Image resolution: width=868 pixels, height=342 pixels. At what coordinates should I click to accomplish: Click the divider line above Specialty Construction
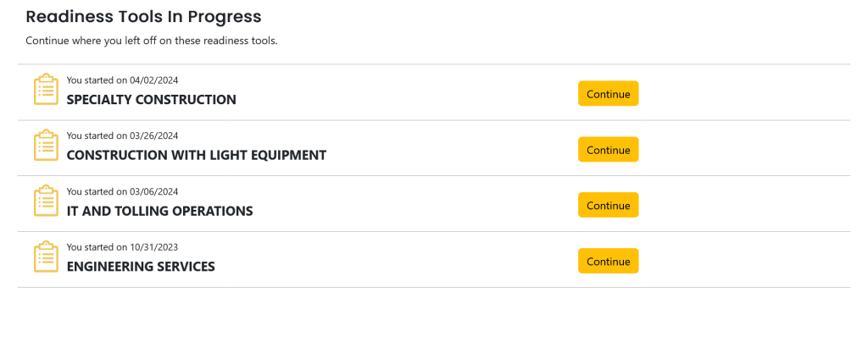(433, 64)
